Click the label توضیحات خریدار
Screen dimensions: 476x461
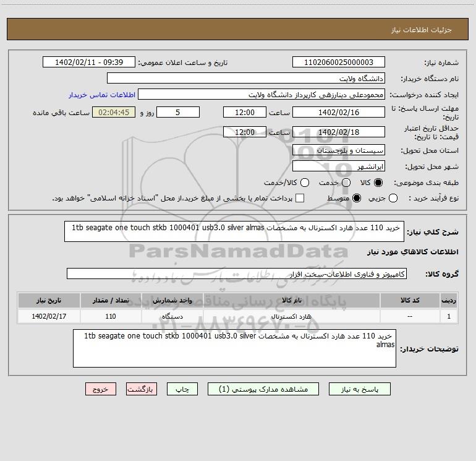tap(429, 349)
